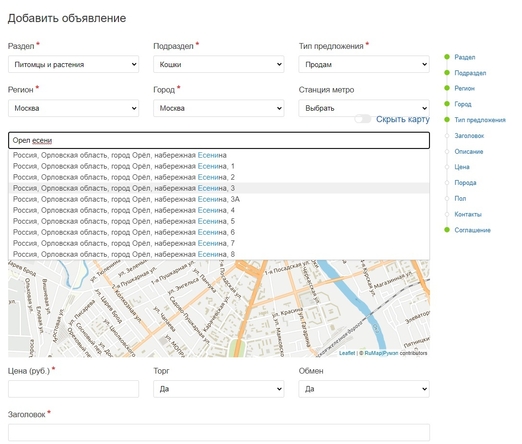
Task: Open the RuMap attribution link on map
Action: [381, 353]
